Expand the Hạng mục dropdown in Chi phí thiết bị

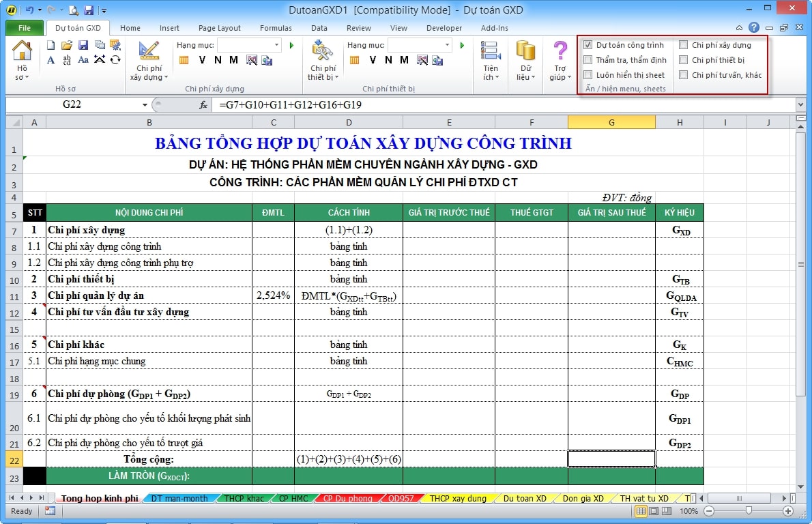tap(447, 45)
